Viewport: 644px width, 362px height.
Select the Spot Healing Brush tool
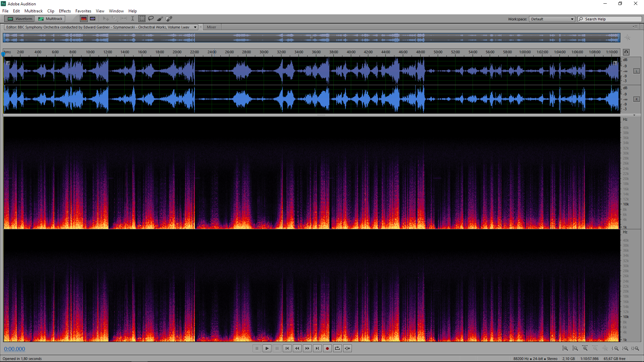click(169, 19)
